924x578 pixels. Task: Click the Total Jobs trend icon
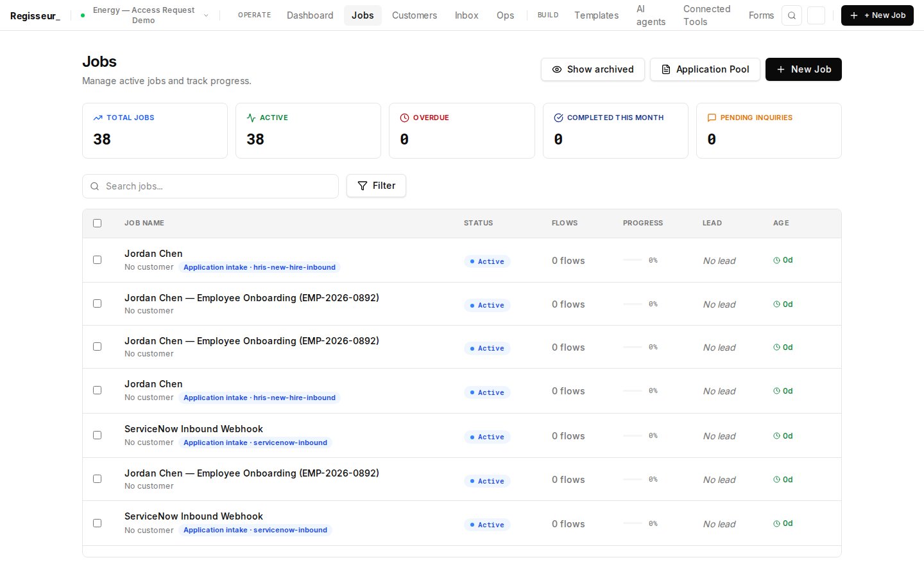98,118
